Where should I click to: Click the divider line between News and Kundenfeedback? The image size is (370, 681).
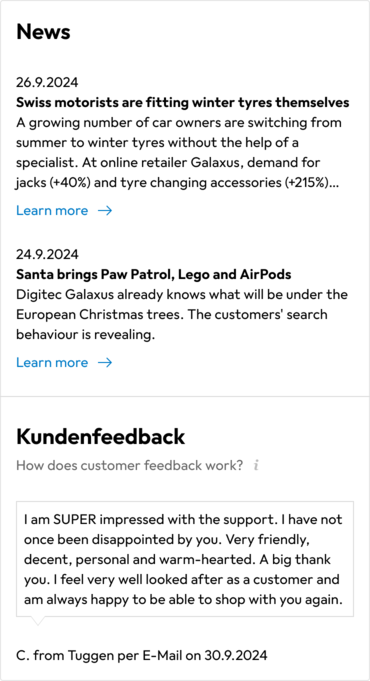[x=185, y=397]
